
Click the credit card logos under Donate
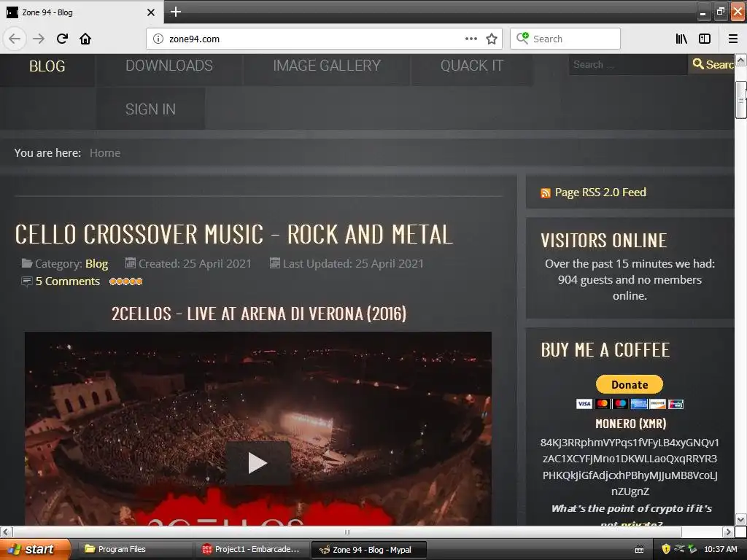click(630, 404)
